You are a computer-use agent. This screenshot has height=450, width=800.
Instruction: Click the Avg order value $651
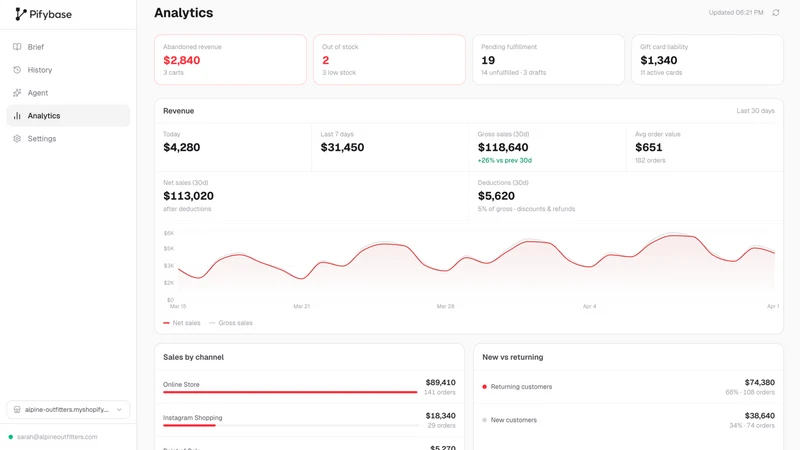(648, 147)
